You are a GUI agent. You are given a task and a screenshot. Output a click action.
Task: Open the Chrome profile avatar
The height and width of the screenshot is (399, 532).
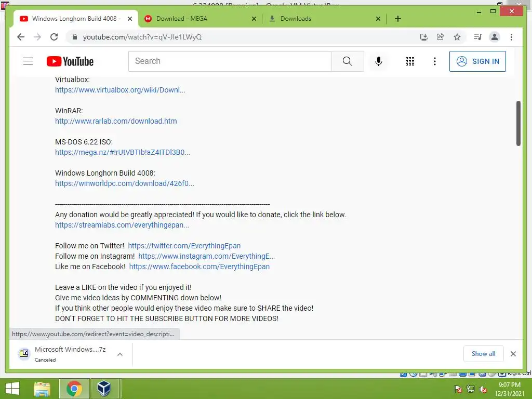(495, 37)
